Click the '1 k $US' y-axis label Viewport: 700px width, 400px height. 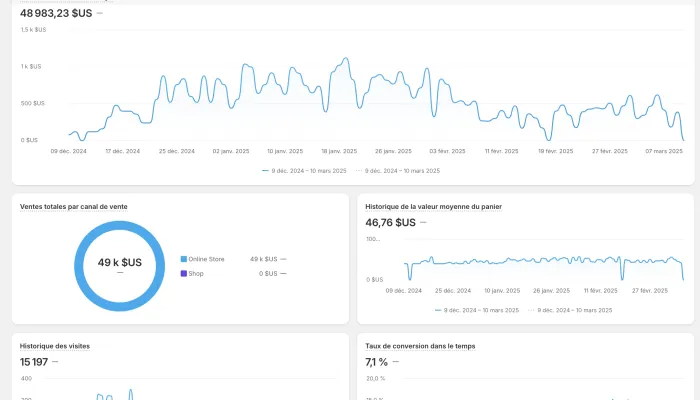pos(31,67)
